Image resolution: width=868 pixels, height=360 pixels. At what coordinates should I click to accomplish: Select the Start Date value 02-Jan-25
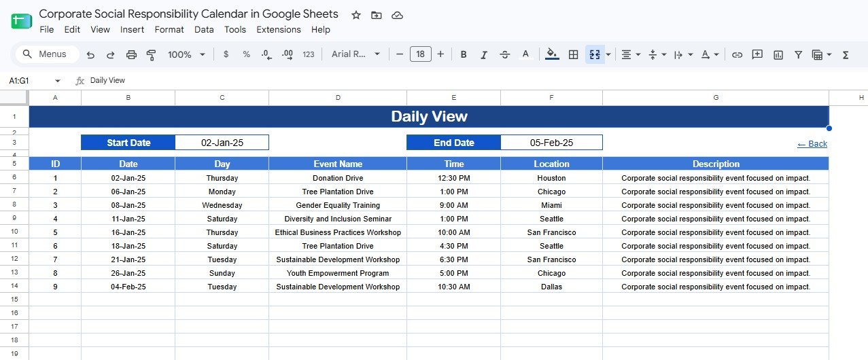click(x=222, y=143)
